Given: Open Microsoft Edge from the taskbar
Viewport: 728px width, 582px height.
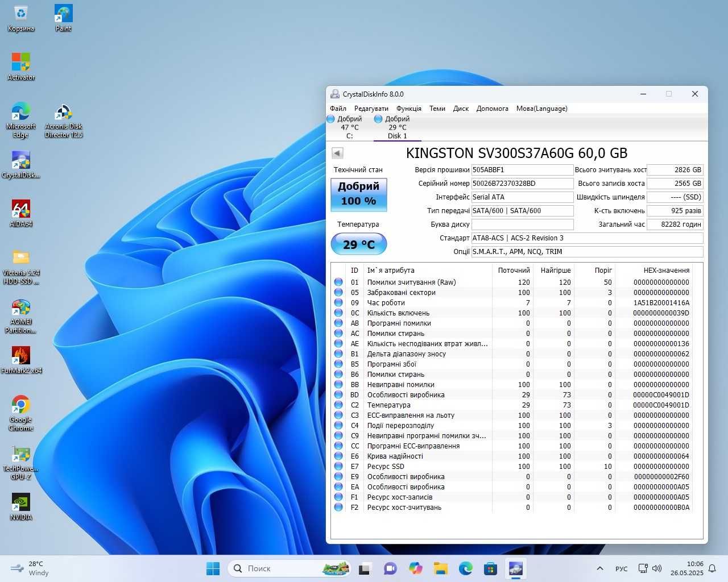Looking at the screenshot, I should coord(466,568).
